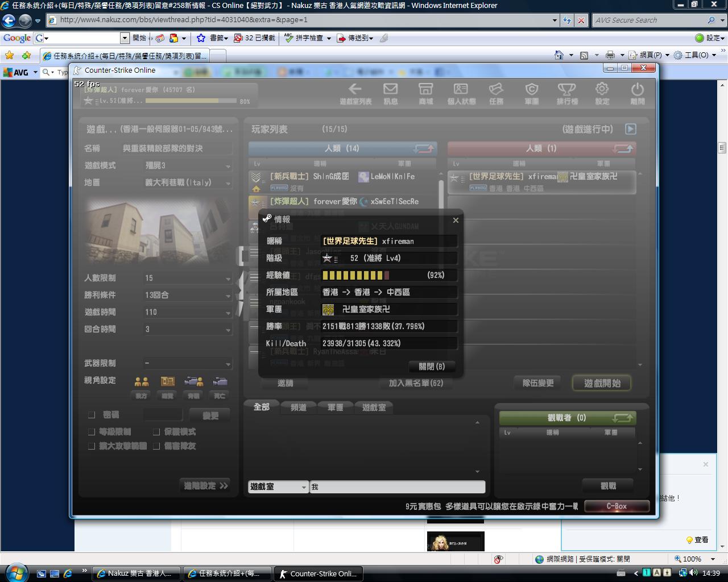
Task: Open the ranking (排行榜) trophy icon
Action: [x=566, y=93]
